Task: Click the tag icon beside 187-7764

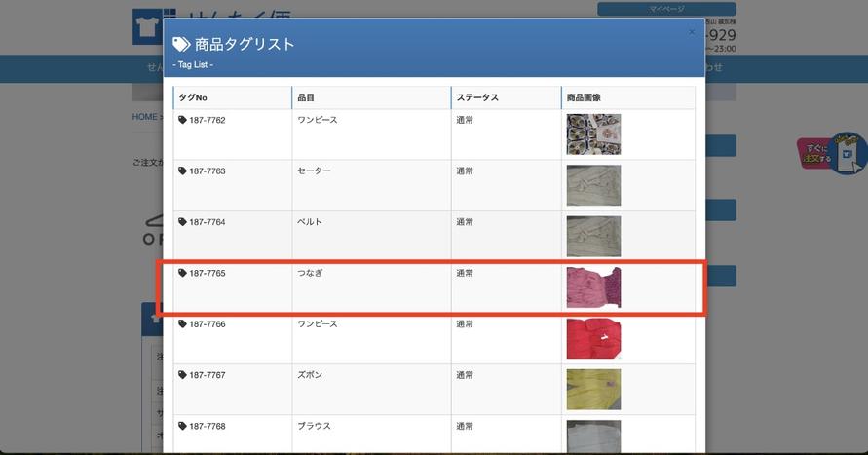Action: click(x=182, y=222)
